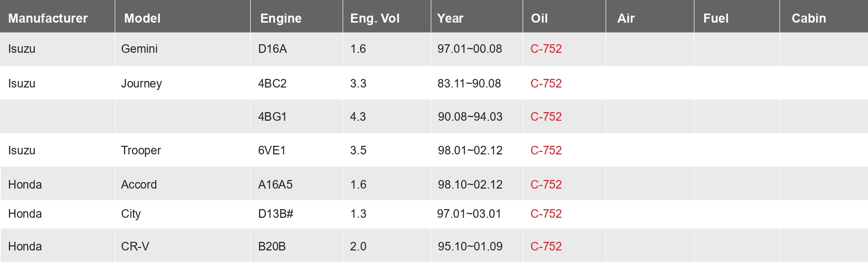The image size is (868, 262).
Task: Click the Fuel column header
Action: click(716, 19)
